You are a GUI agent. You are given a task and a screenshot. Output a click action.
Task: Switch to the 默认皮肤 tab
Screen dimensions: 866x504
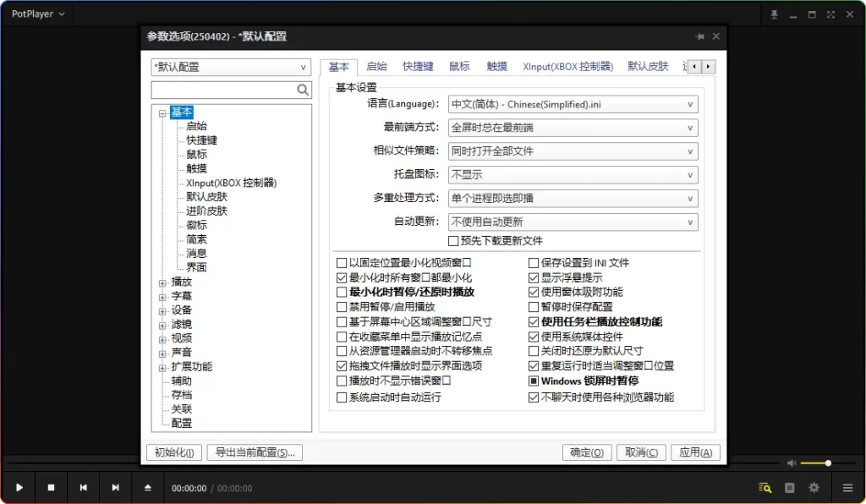[648, 66]
